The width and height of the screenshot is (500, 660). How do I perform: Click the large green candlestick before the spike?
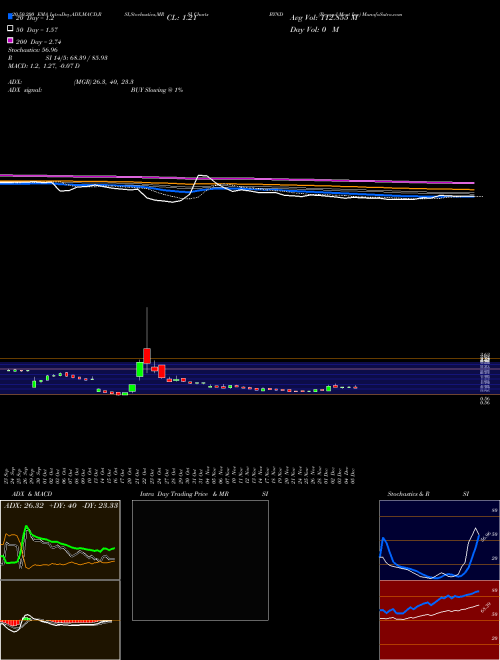(x=140, y=369)
